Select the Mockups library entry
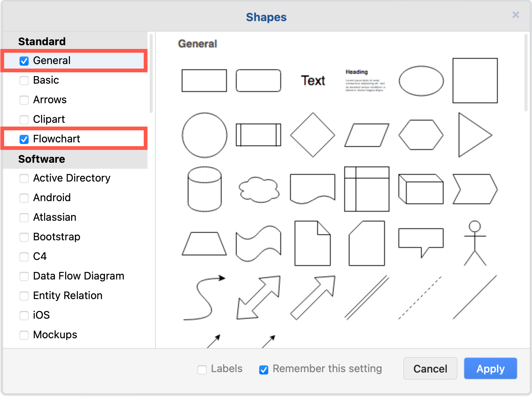The width and height of the screenshot is (532, 397). click(x=55, y=334)
